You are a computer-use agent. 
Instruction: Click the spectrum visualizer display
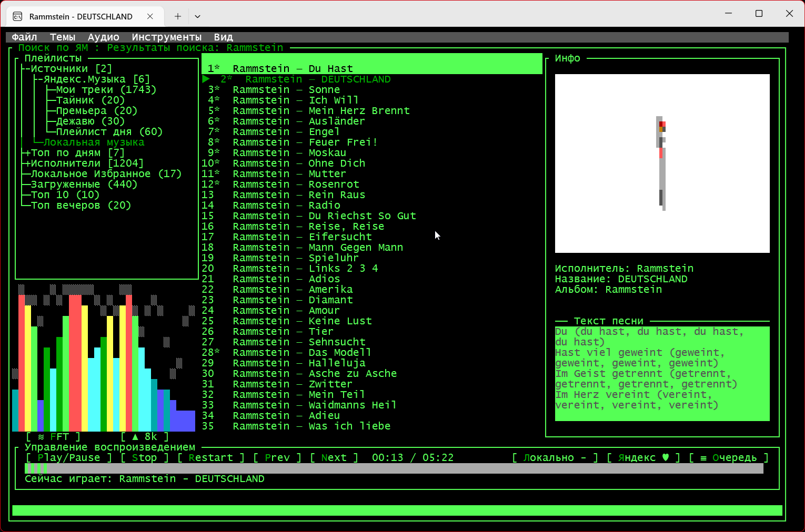[x=104, y=358]
